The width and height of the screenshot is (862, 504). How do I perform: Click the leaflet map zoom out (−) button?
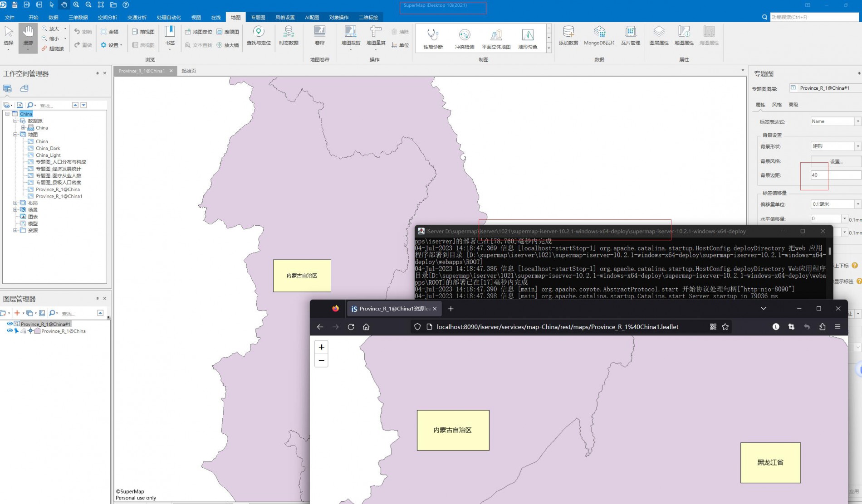tap(321, 361)
